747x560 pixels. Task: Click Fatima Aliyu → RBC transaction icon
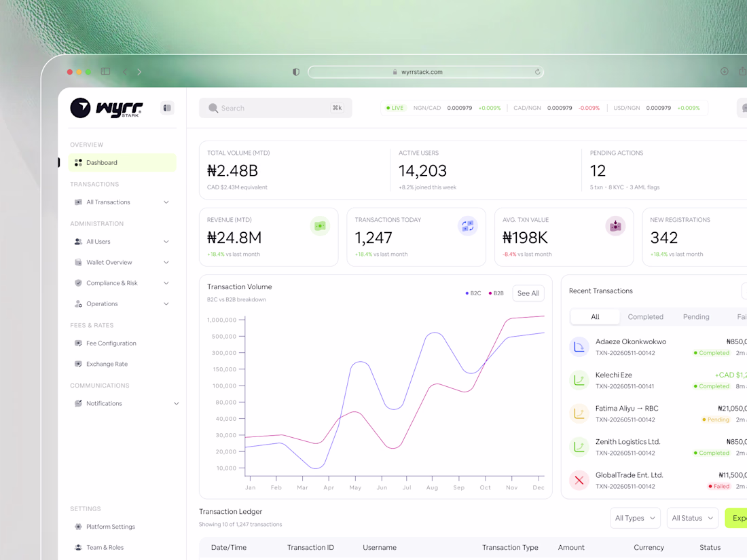pyautogui.click(x=579, y=413)
